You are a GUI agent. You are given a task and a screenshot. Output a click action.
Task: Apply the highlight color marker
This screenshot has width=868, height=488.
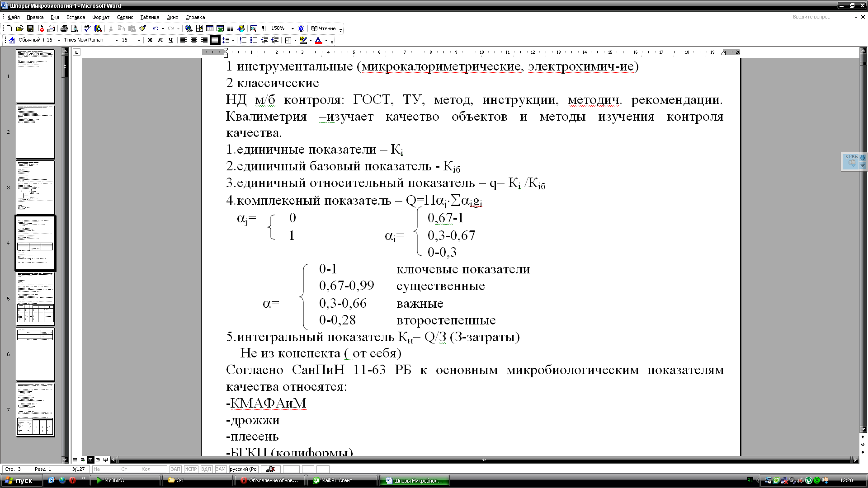(303, 40)
